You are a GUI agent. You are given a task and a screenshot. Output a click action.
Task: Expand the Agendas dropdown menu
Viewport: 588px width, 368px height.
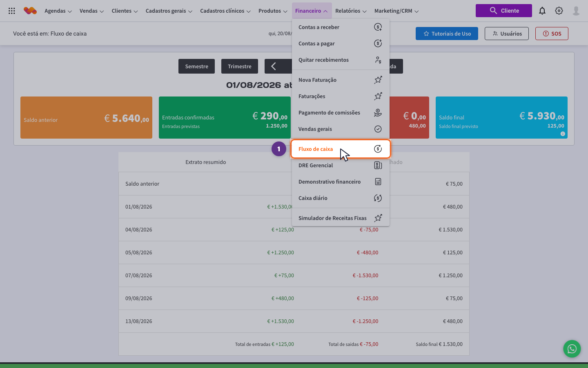point(58,11)
